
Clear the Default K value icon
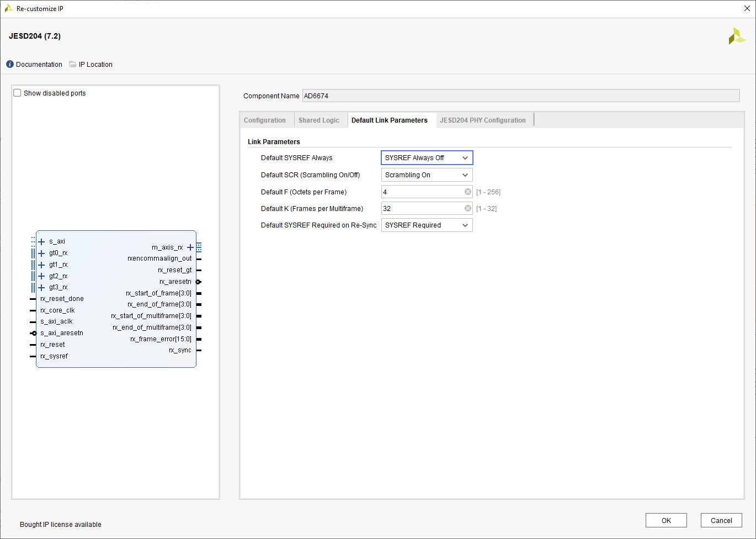(467, 208)
